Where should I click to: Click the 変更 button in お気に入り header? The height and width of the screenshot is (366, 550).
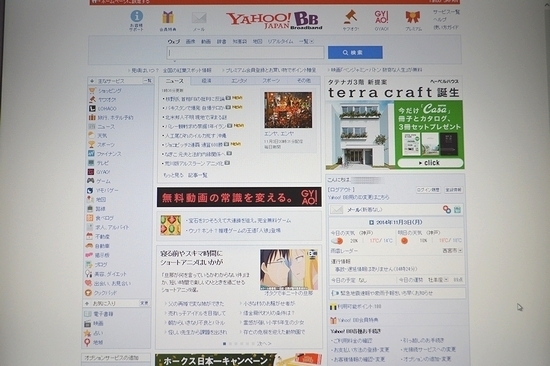[x=144, y=303]
